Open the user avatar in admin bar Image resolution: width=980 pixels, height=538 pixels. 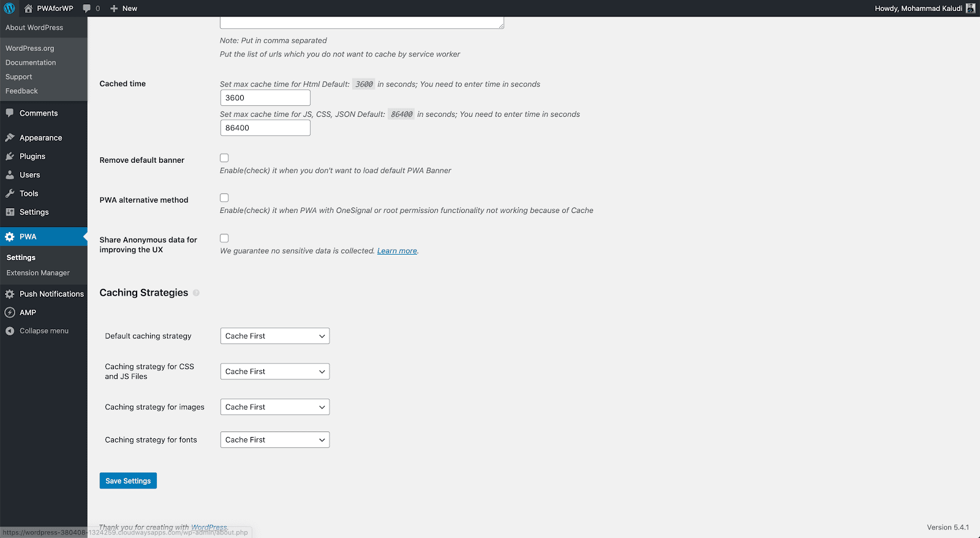(x=970, y=9)
